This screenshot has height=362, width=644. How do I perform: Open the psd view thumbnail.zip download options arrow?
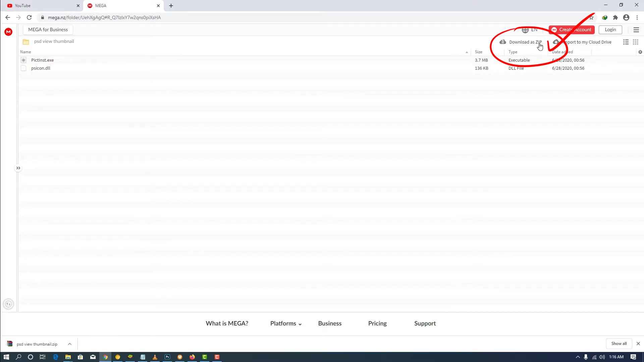coord(70,344)
